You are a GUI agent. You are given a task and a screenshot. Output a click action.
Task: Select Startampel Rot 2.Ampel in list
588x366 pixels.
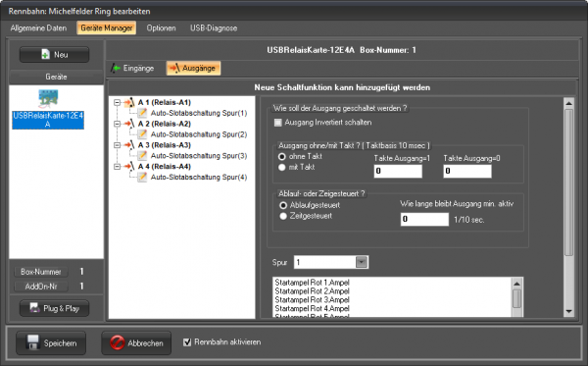312,290
